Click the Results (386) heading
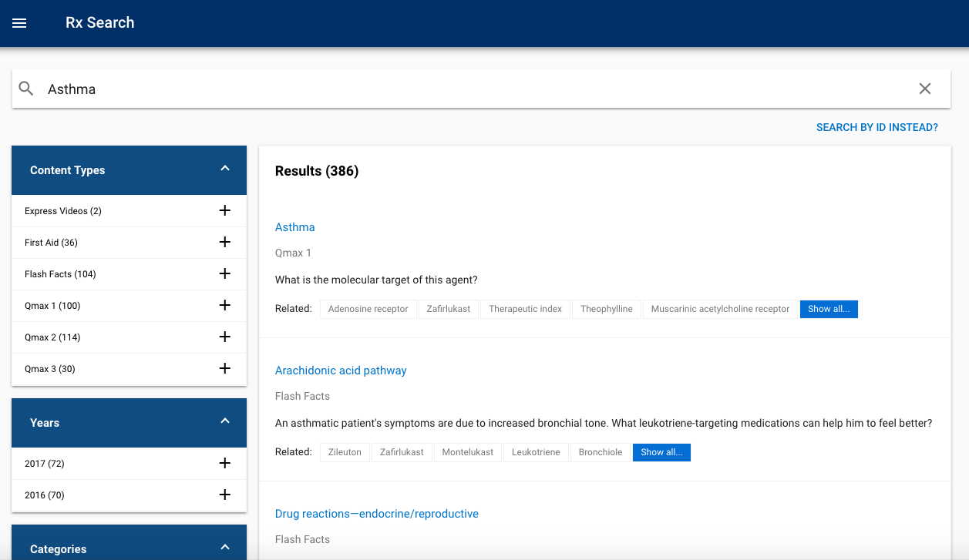The height and width of the screenshot is (560, 969). [317, 171]
